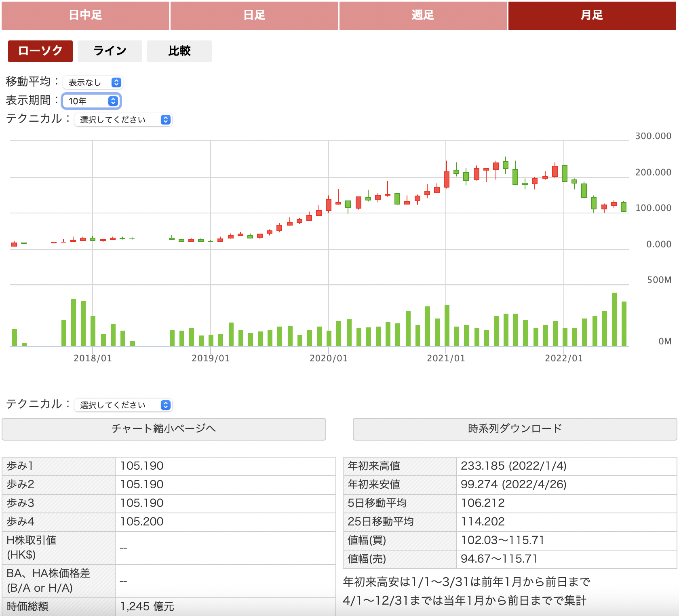Switch chart type to ライン
679x616 pixels.
pyautogui.click(x=110, y=51)
